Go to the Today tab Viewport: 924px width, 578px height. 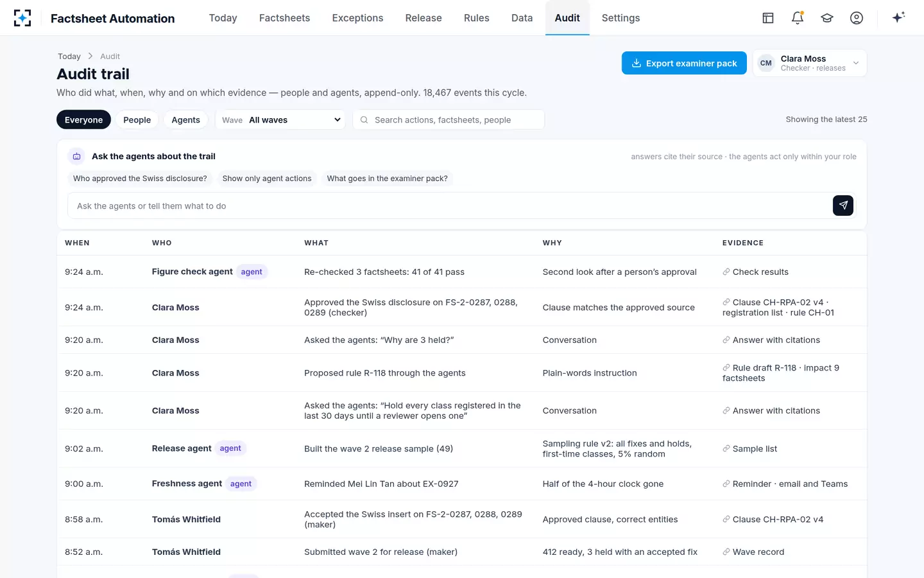pos(223,18)
